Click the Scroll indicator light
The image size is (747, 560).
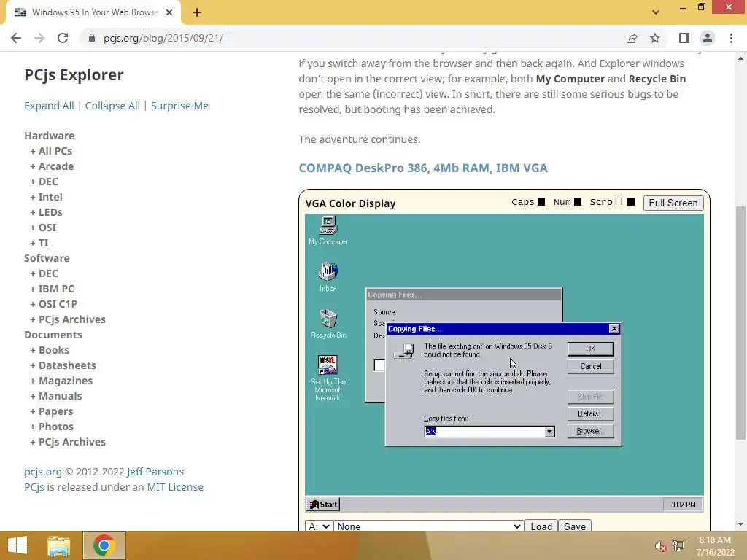(x=631, y=202)
